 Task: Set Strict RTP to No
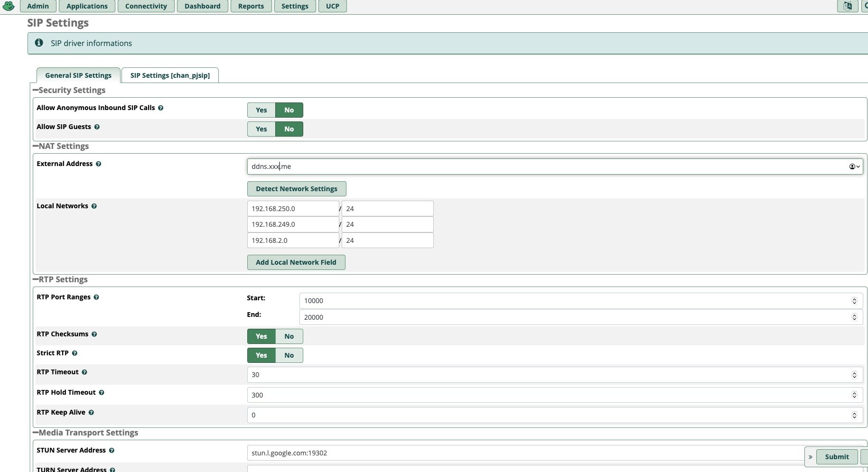289,355
